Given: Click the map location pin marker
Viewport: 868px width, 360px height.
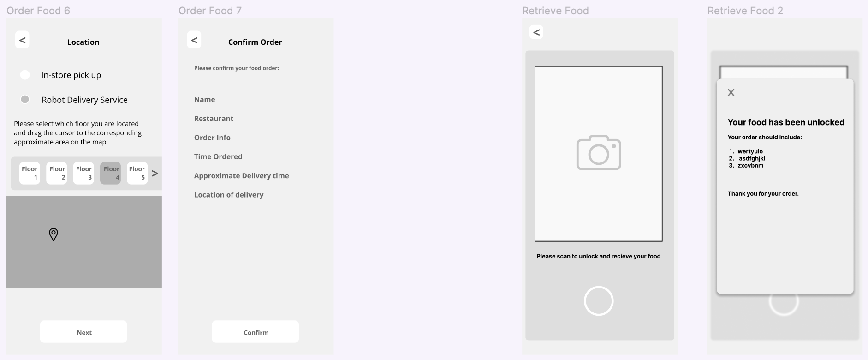Looking at the screenshot, I should coord(54,234).
